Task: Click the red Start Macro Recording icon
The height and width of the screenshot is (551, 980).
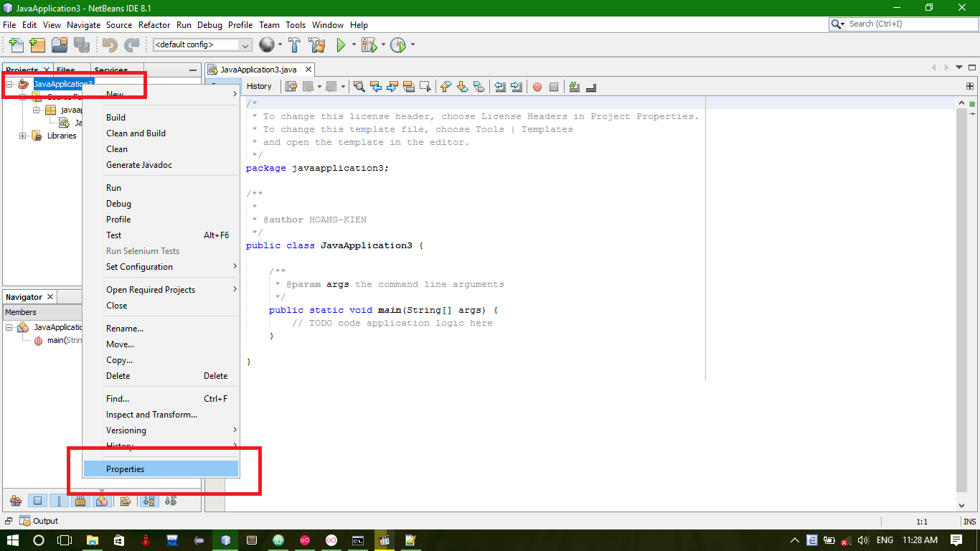Action: coord(537,87)
